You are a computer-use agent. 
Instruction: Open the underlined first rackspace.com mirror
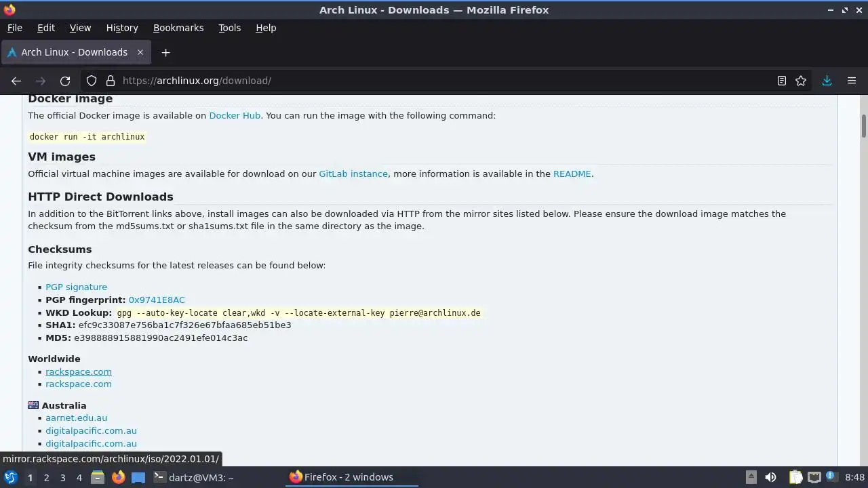click(79, 371)
